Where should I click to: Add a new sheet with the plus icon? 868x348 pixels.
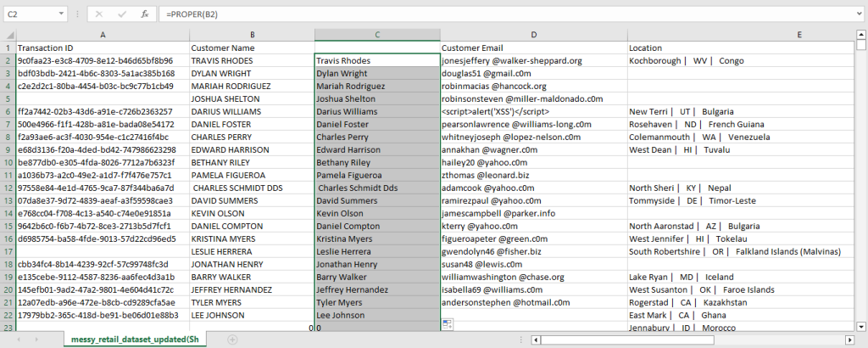pyautogui.click(x=232, y=340)
